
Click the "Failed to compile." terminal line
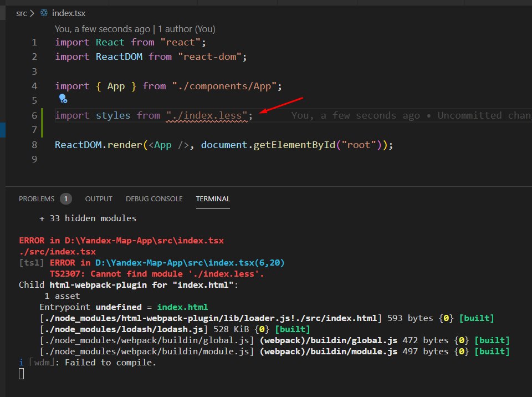(x=110, y=363)
